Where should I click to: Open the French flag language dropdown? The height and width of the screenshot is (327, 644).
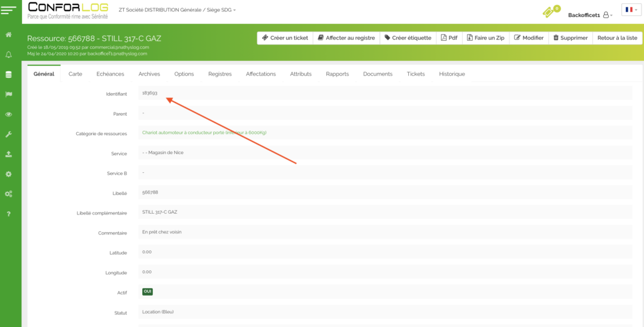click(x=630, y=10)
